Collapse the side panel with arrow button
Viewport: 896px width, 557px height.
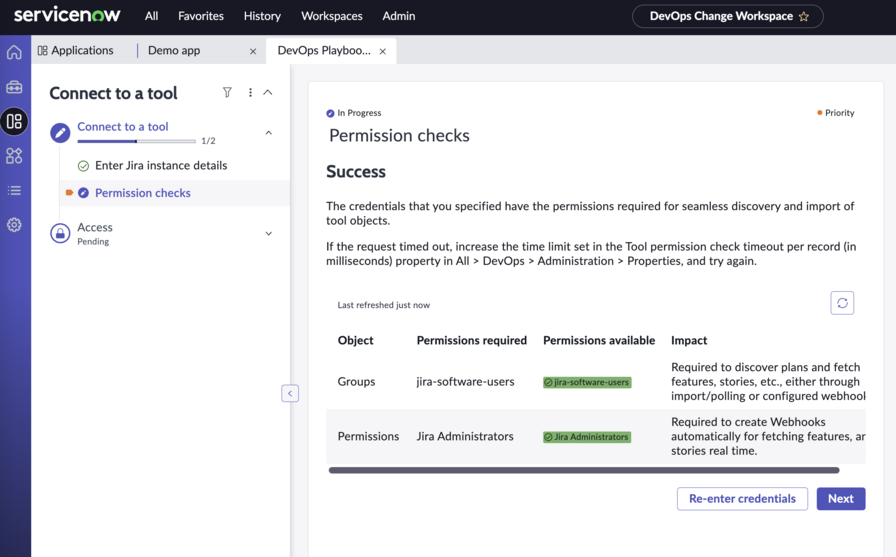click(x=290, y=393)
